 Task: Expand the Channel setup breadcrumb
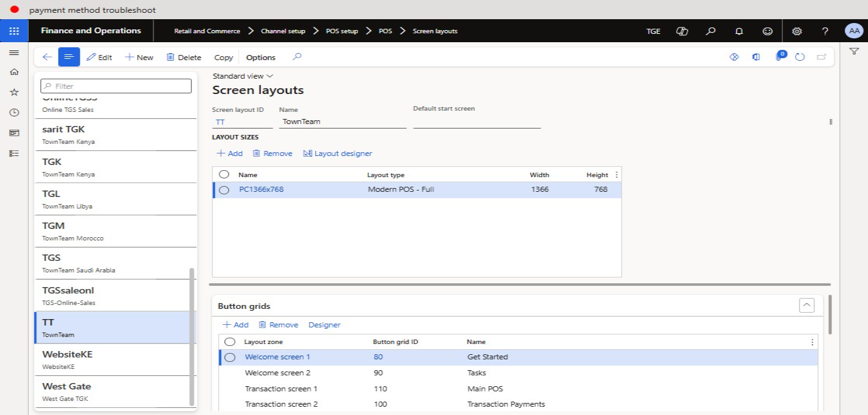(282, 31)
